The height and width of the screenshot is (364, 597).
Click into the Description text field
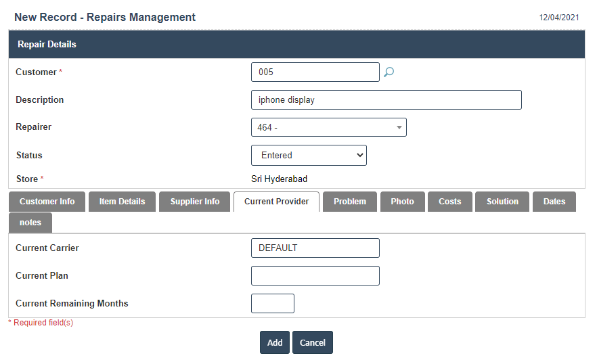coord(386,100)
